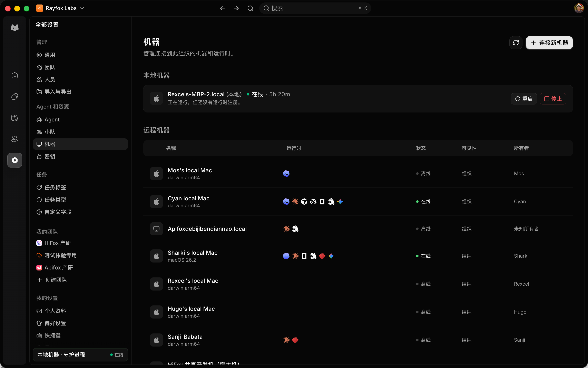This screenshot has width=588, height=368.
Task: Click the red runtime icon in Sharki's local Mac row
Action: pos(322,256)
